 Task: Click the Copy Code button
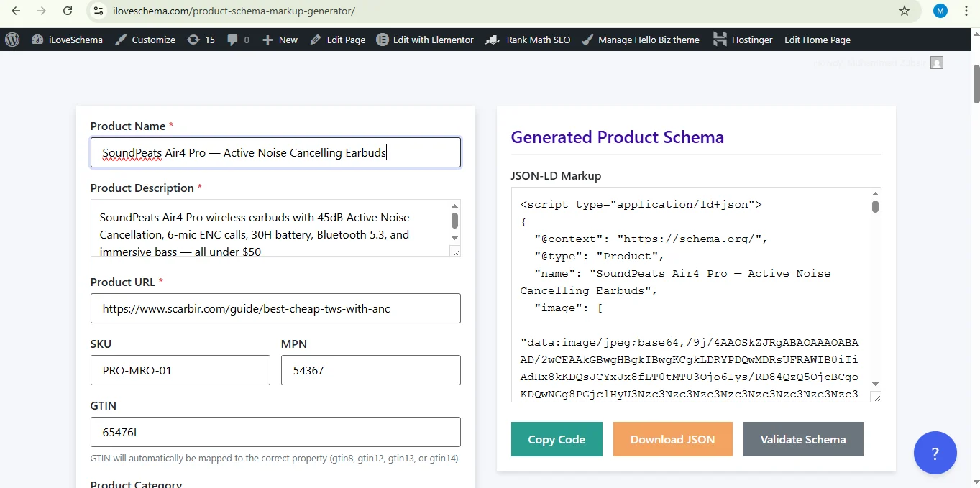(557, 439)
